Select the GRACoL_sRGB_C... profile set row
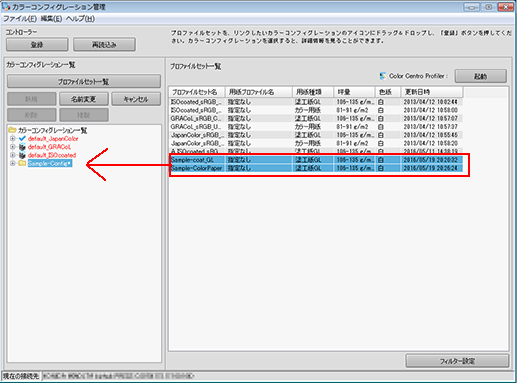The width and height of the screenshot is (517, 383). [316, 118]
